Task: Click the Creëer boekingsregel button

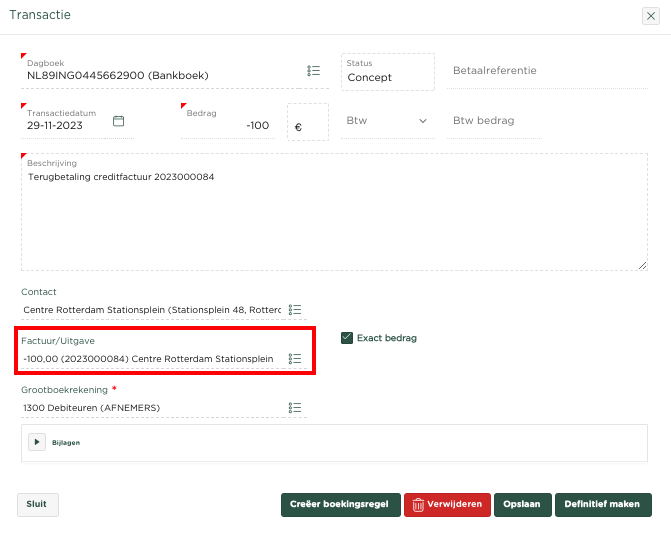Action: (340, 504)
